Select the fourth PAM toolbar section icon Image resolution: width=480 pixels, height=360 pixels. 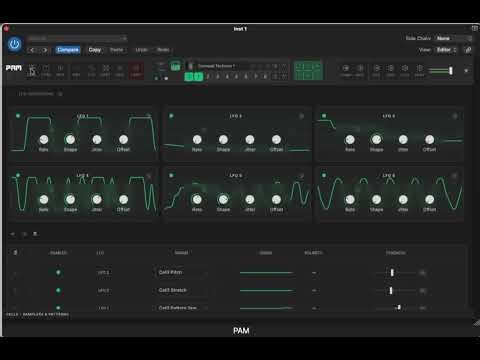click(x=76, y=71)
